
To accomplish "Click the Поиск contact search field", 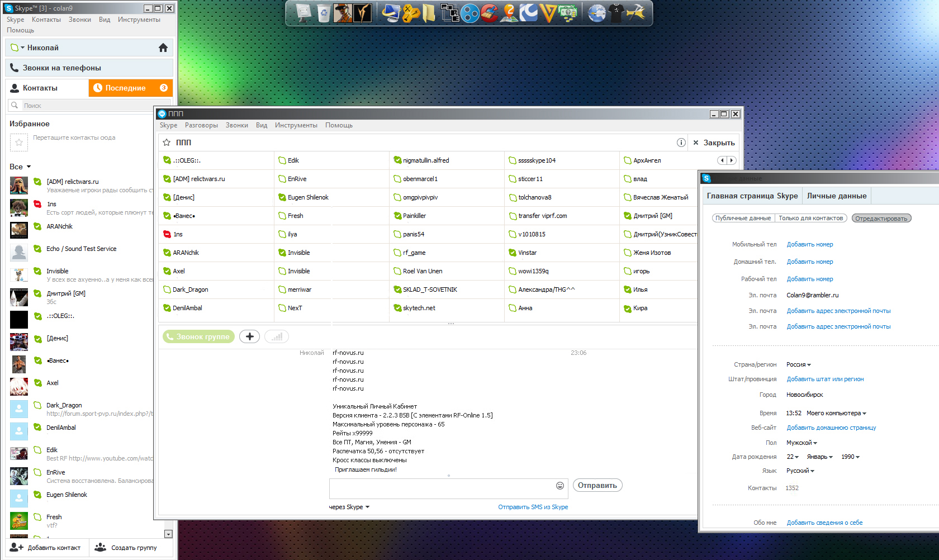I will (x=91, y=105).
